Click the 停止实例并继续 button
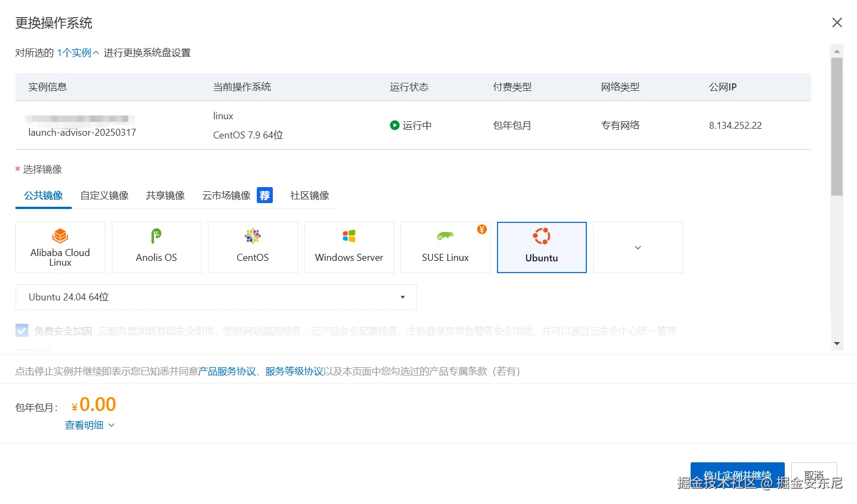 point(738,476)
